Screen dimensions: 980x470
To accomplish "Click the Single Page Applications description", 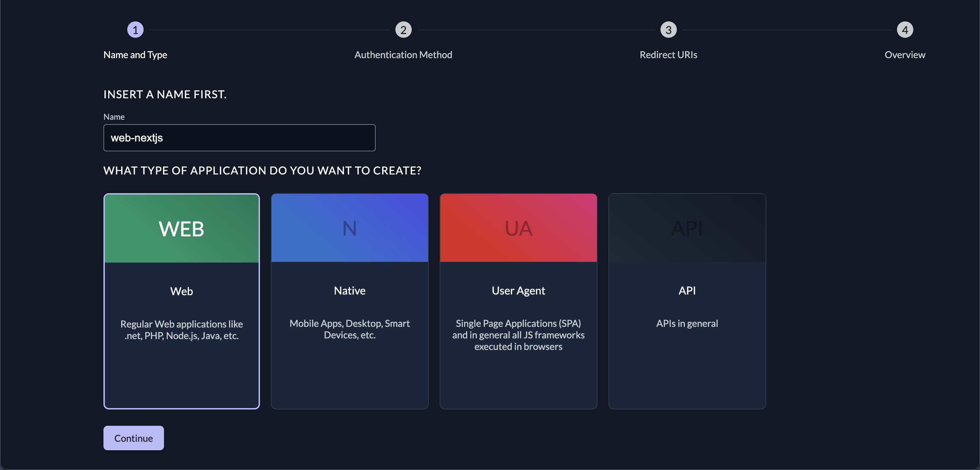I will click(x=518, y=335).
